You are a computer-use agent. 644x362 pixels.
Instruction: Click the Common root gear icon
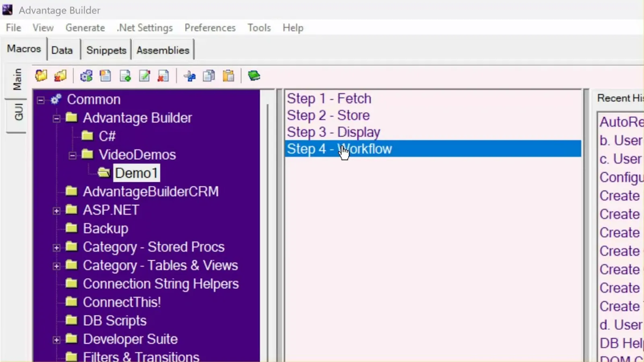click(56, 99)
